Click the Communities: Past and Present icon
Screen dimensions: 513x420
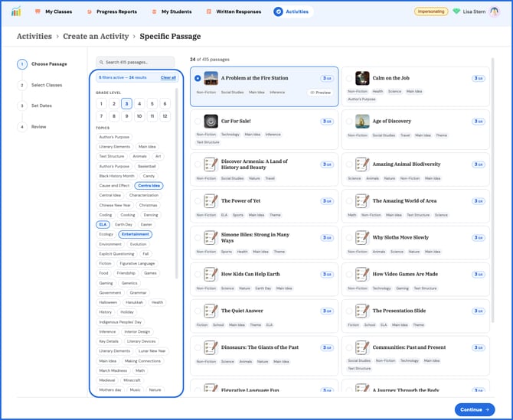coord(362,347)
